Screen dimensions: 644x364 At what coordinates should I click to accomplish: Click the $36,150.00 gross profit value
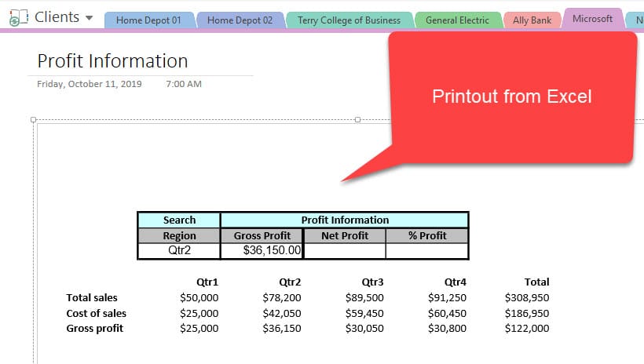pos(272,250)
